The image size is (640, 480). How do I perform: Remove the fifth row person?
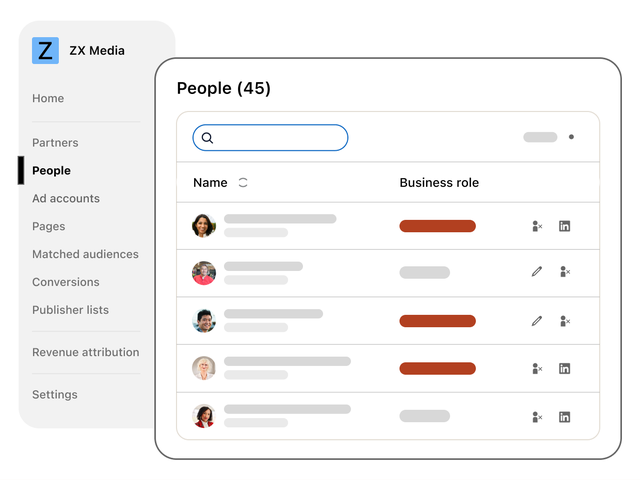[x=537, y=417]
